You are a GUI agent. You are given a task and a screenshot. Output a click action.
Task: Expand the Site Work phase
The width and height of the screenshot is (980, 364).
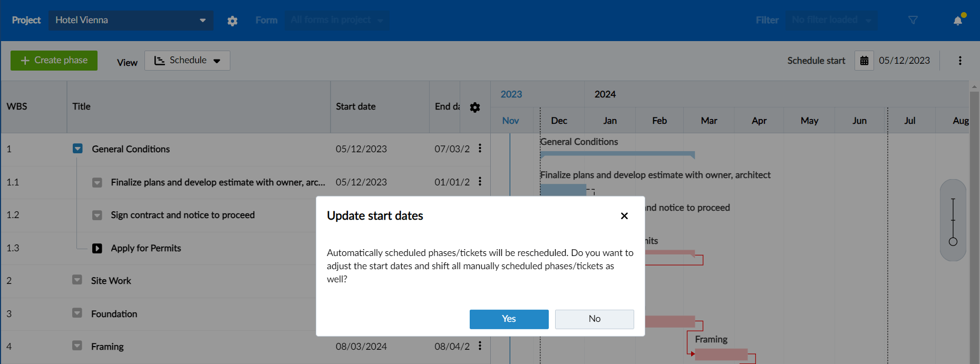(x=77, y=280)
